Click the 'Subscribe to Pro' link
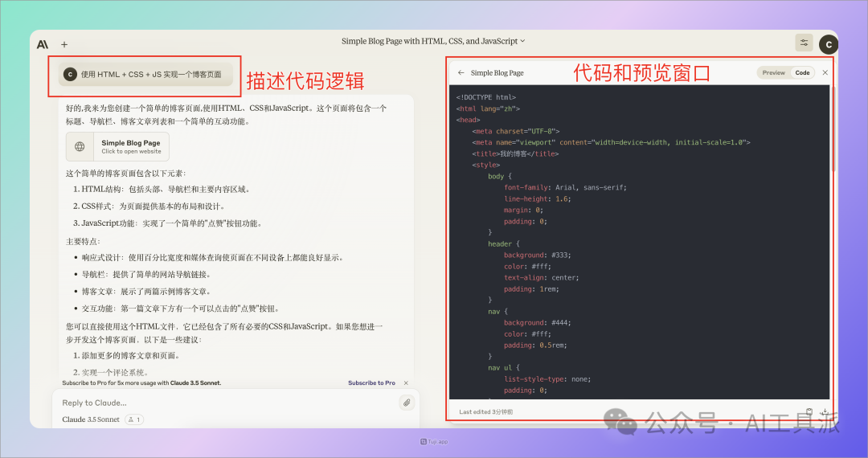The height and width of the screenshot is (458, 868). click(371, 383)
